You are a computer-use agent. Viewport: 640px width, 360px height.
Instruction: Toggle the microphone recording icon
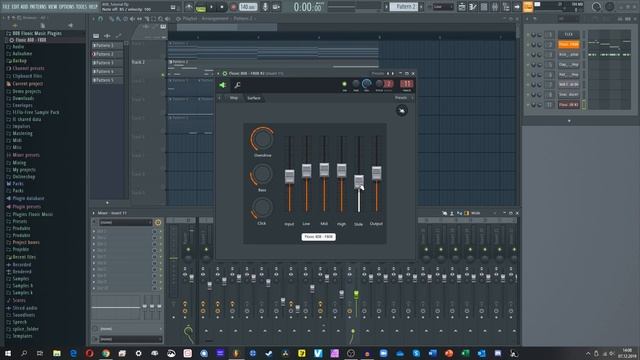[265, 7]
